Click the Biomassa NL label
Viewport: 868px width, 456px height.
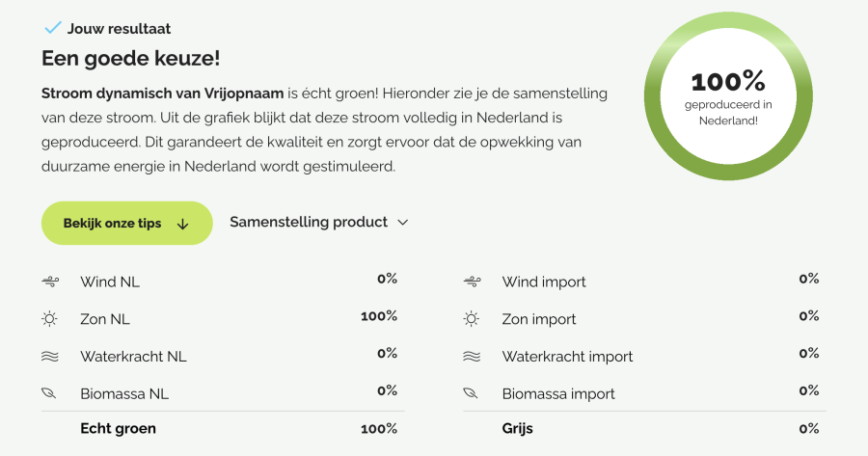pyautogui.click(x=124, y=393)
